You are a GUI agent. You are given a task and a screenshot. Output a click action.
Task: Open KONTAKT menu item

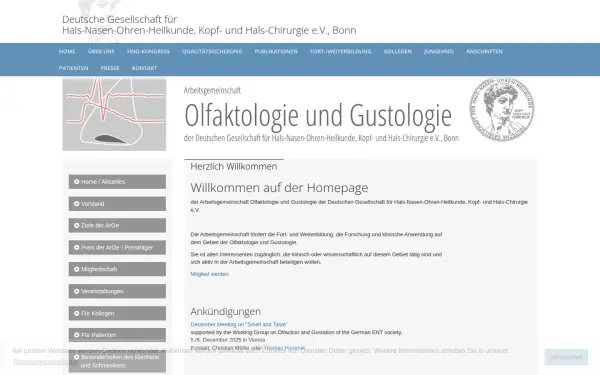pos(144,68)
